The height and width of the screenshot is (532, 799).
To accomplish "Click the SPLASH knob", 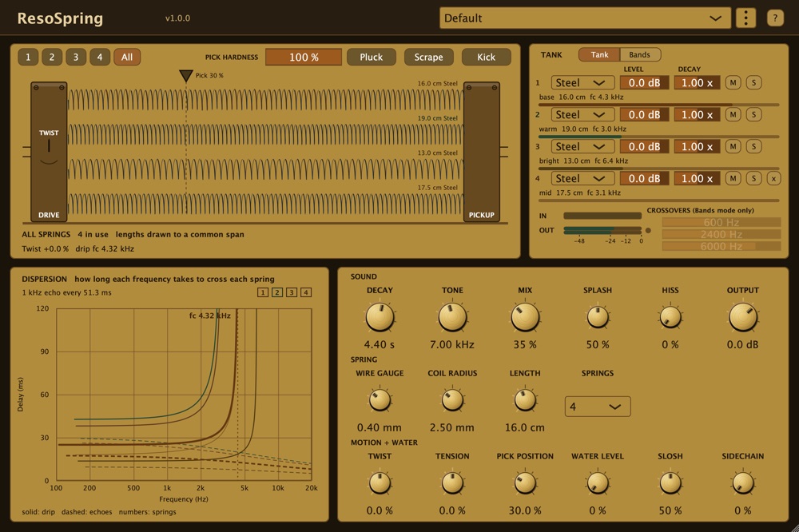I will [x=598, y=317].
